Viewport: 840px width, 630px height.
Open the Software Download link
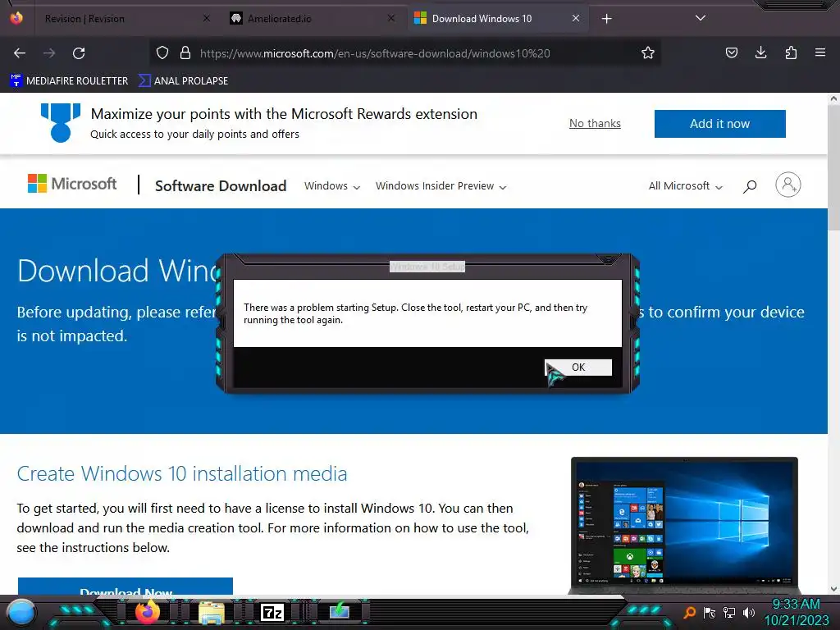[x=221, y=186]
